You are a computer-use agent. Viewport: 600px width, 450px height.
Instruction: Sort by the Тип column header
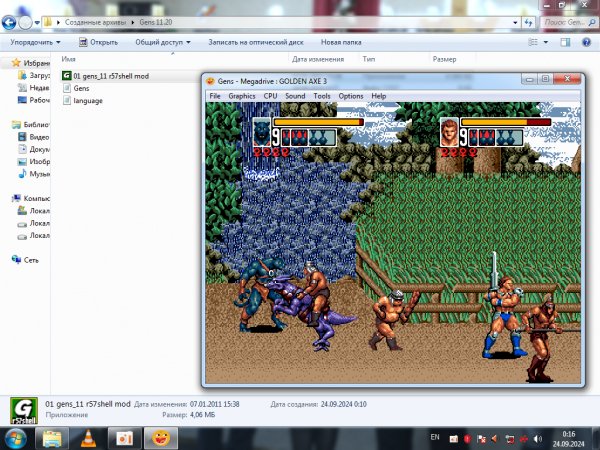tap(368, 59)
